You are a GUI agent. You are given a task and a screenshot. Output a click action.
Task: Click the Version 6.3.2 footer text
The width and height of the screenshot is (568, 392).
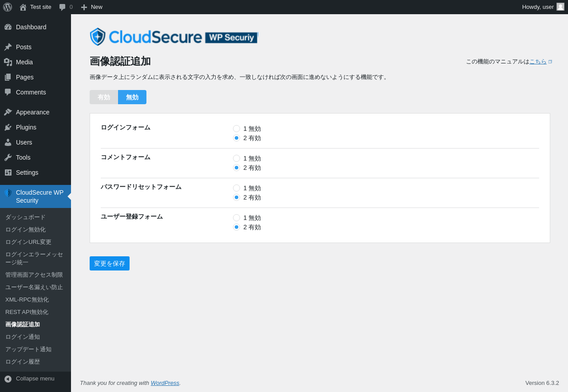click(542, 383)
